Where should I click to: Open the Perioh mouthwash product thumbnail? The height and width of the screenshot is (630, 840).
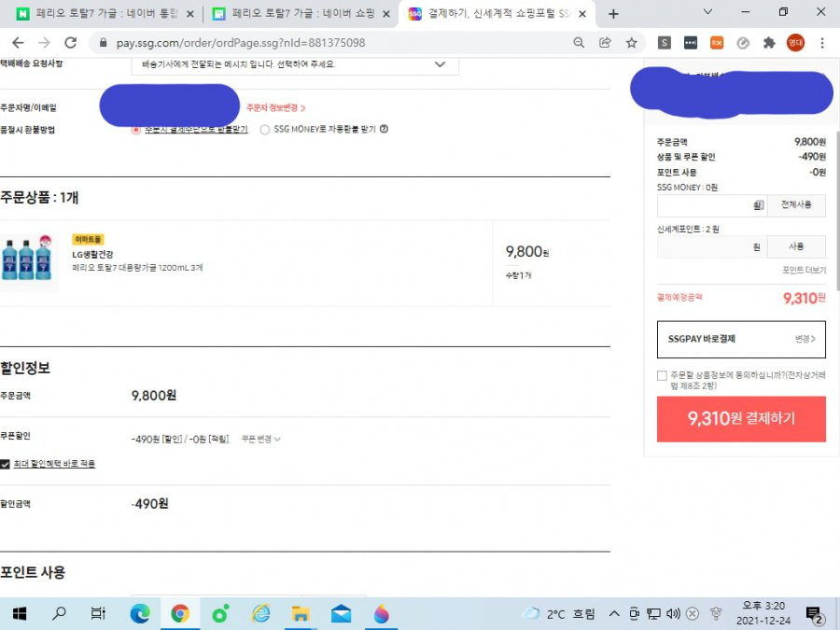pos(28,261)
